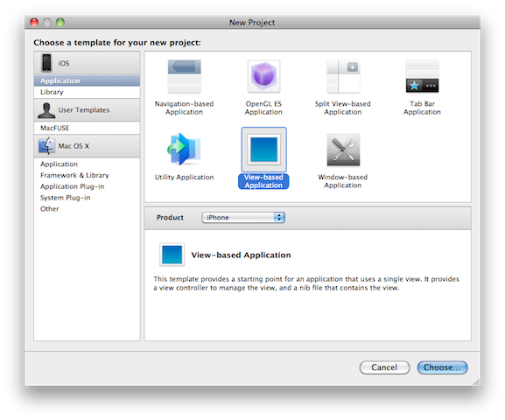Click the Cancel button
Viewport: 505px width, 420px height.
pos(384,367)
